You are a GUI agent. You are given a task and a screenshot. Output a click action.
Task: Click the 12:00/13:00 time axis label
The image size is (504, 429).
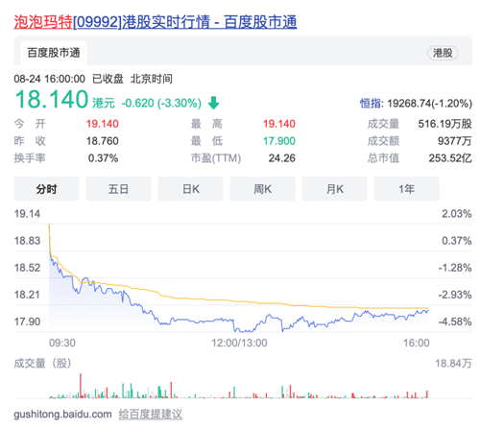(239, 343)
